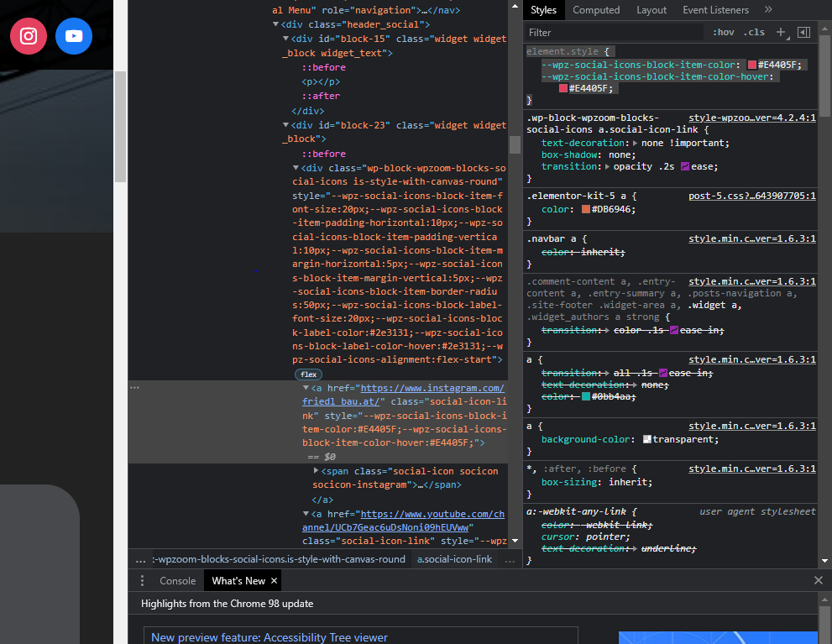Image resolution: width=832 pixels, height=644 pixels.
Task: Collapse the YouTube anchor node
Action: [x=306, y=514]
